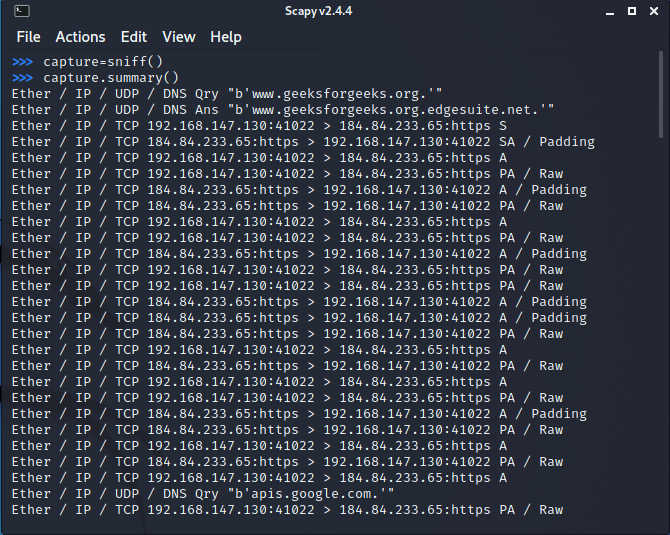
Task: Click the vertical scrollbar thumb
Action: [662, 100]
